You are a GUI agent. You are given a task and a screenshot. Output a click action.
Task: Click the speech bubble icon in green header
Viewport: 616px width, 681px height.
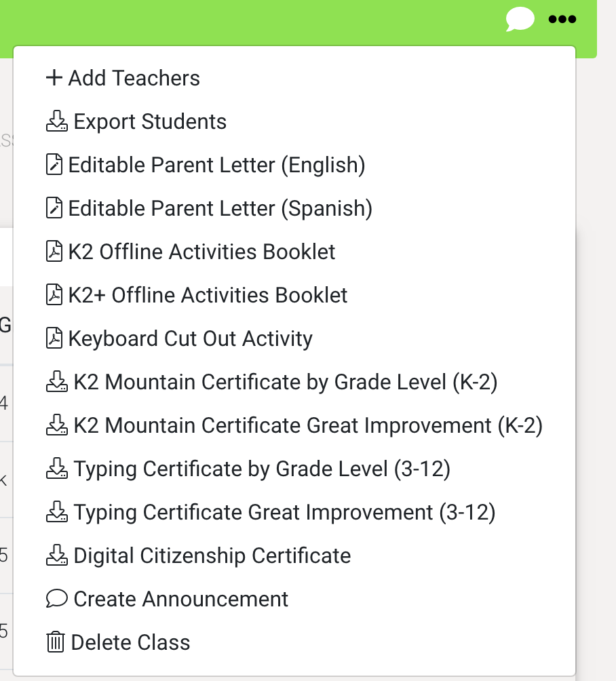520,19
